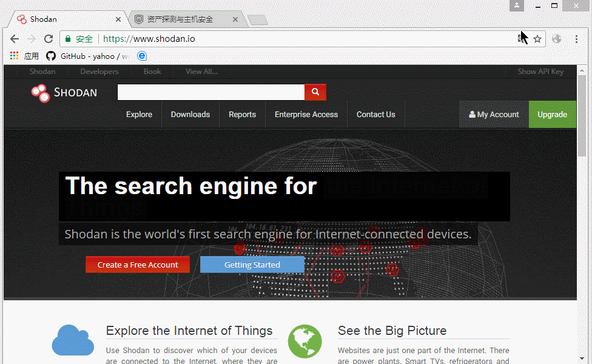The width and height of the screenshot is (592, 364).
Task: Click Show API Key
Action: [x=540, y=72]
